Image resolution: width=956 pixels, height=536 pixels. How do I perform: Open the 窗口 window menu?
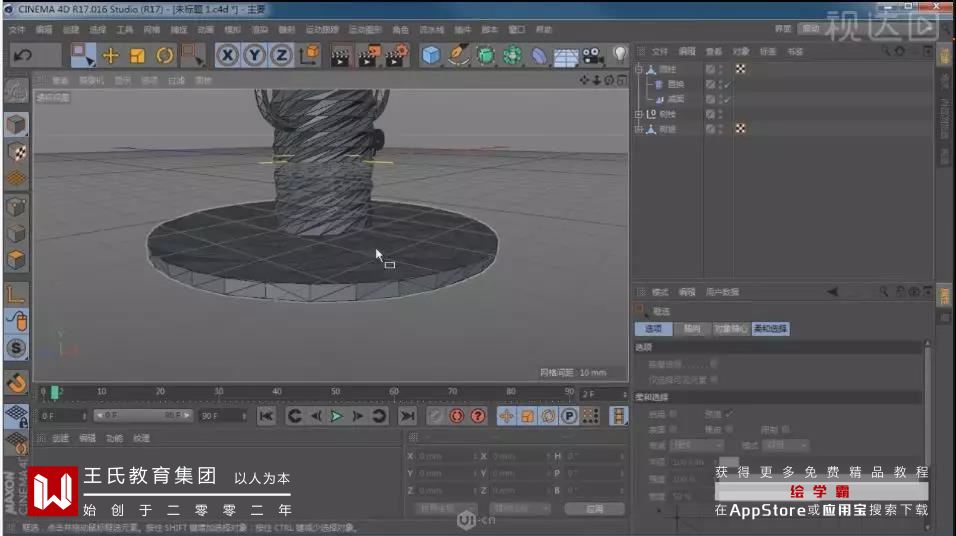click(x=517, y=30)
